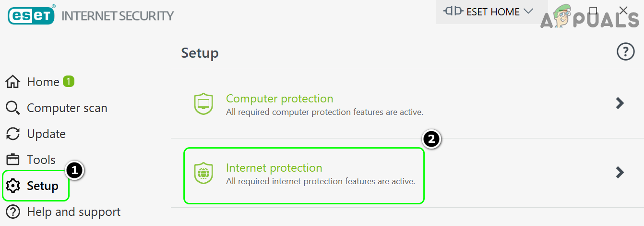Click the Internet protection globe shield icon

coord(203,173)
